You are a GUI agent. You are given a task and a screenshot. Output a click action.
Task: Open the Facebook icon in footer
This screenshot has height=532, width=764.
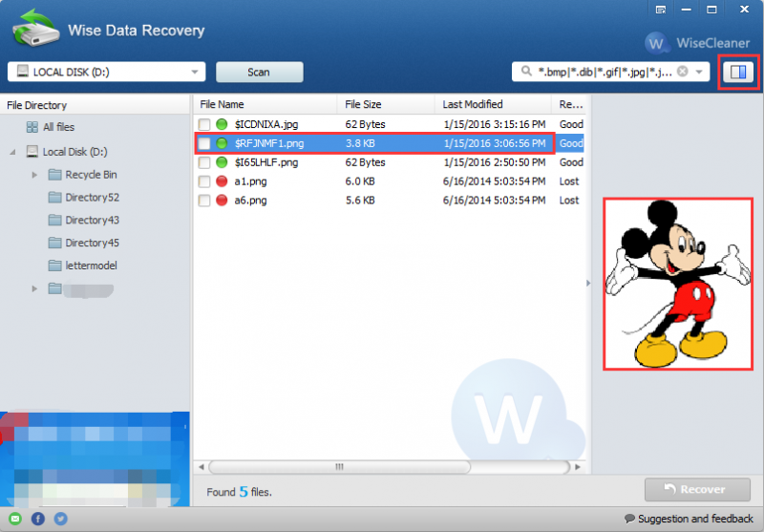click(38, 519)
